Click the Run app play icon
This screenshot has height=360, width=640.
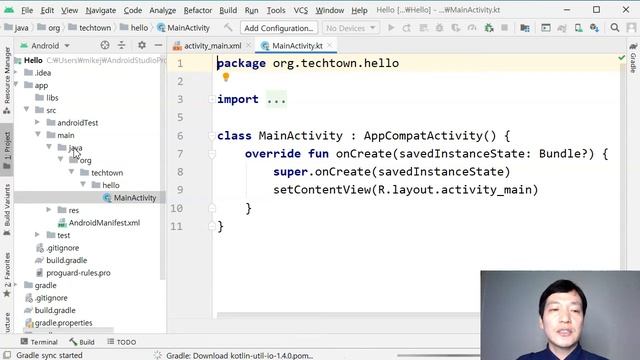point(391,28)
